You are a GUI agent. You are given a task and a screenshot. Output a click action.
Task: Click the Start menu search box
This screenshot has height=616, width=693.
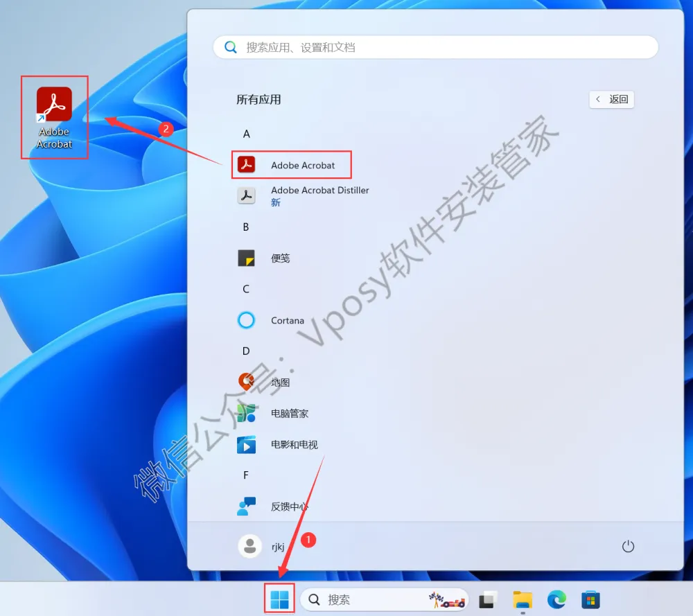pyautogui.click(x=436, y=47)
